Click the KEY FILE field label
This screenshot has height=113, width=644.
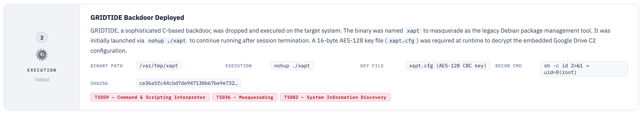372,66
